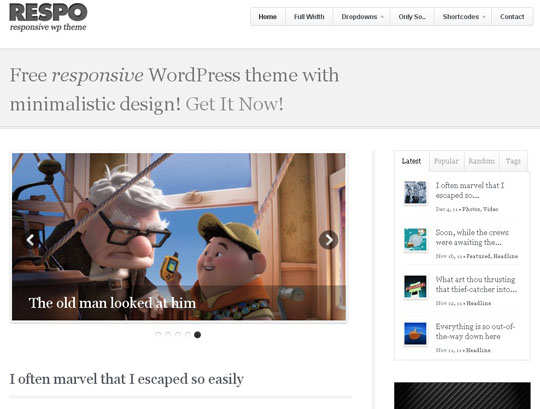The height and width of the screenshot is (409, 540).
Task: Click date 'Dec 4, 11' under first post
Action: (447, 209)
